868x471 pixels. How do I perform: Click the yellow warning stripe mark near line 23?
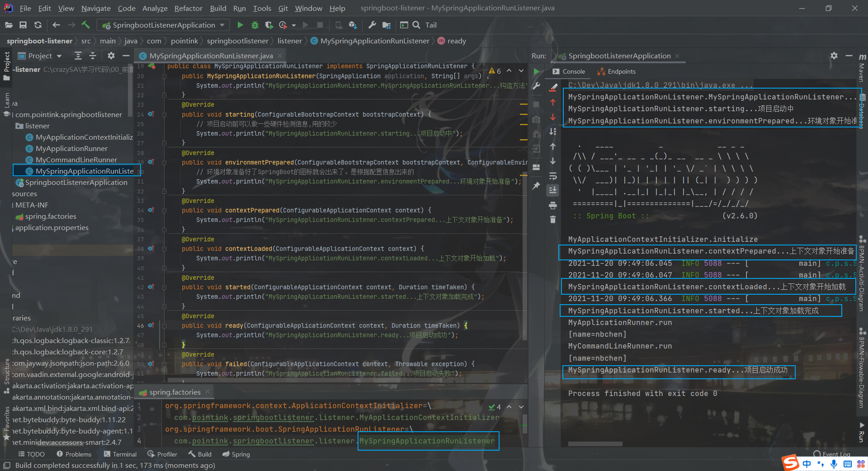click(524, 104)
